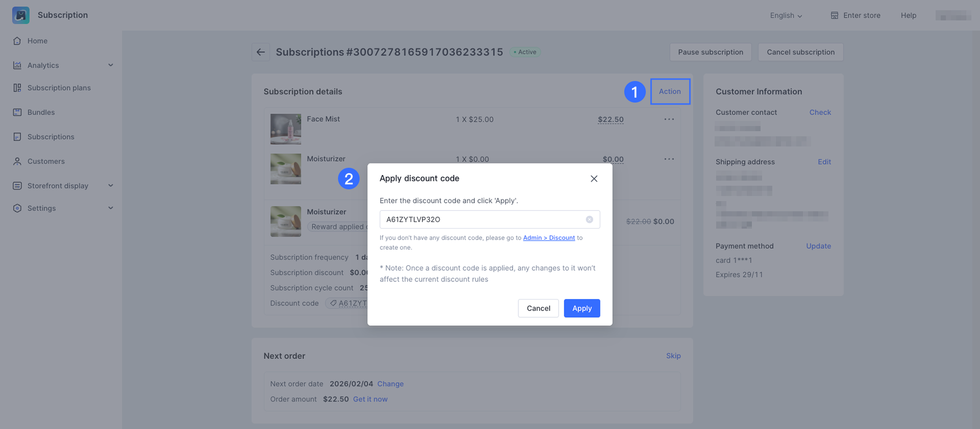Image resolution: width=980 pixels, height=429 pixels.
Task: Skip the next order
Action: point(673,356)
